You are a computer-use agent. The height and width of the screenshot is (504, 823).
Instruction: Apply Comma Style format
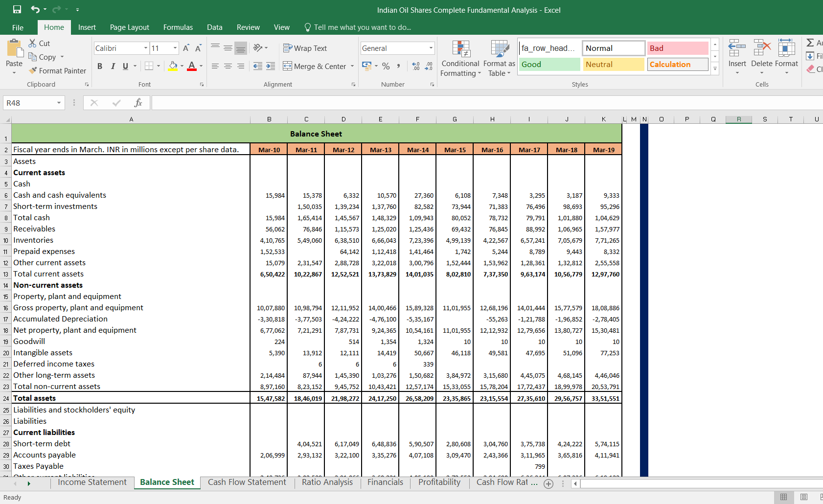tap(399, 66)
